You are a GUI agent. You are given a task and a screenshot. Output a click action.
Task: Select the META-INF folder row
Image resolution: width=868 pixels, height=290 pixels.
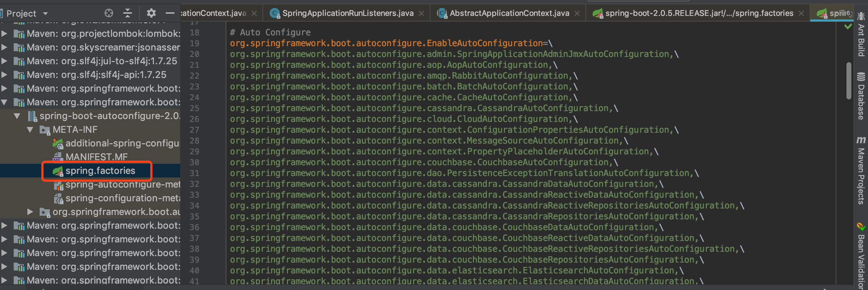pos(90,130)
